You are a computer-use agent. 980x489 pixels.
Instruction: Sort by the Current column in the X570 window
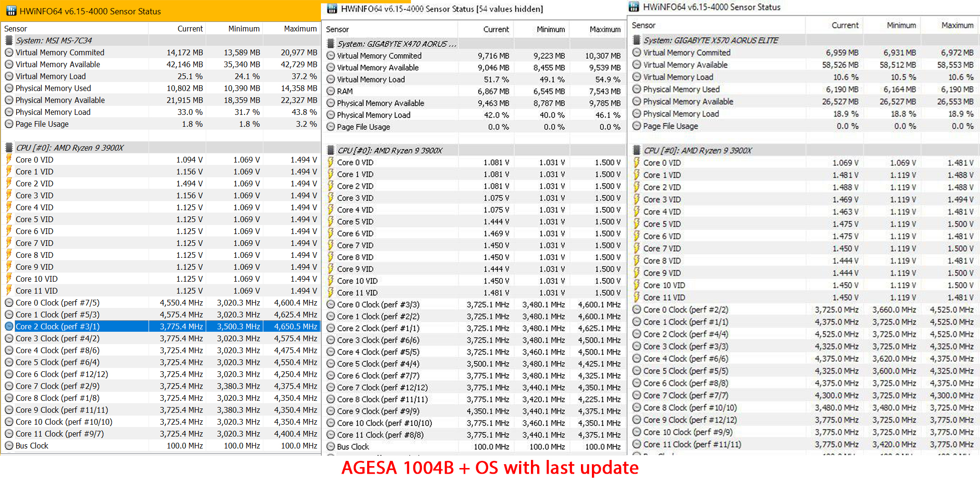click(834, 25)
